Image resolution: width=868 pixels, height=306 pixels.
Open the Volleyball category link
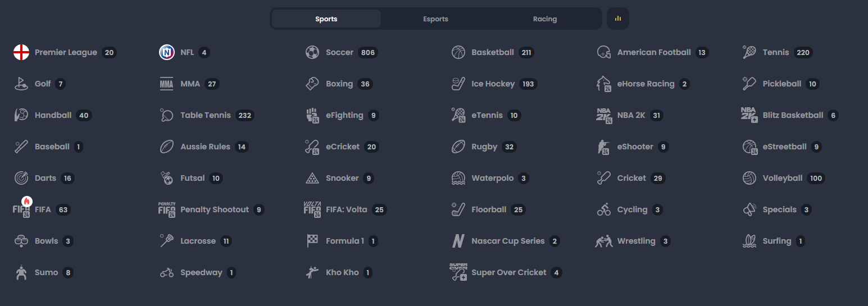click(784, 178)
